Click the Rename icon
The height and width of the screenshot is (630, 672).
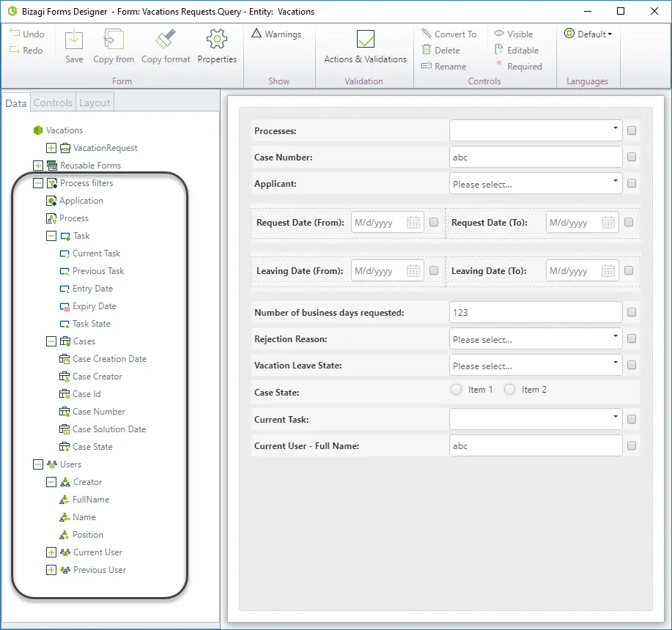click(426, 66)
